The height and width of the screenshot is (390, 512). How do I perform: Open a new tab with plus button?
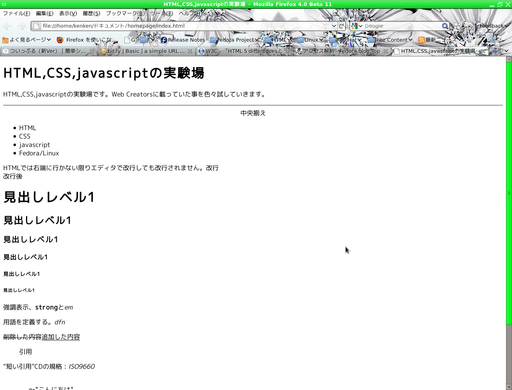click(x=496, y=51)
